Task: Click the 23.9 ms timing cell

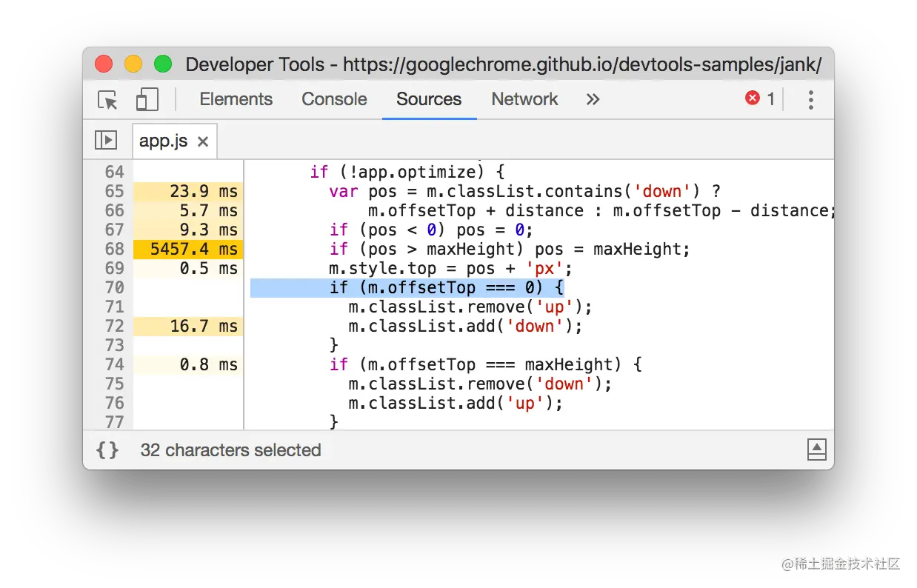Action: tap(188, 191)
